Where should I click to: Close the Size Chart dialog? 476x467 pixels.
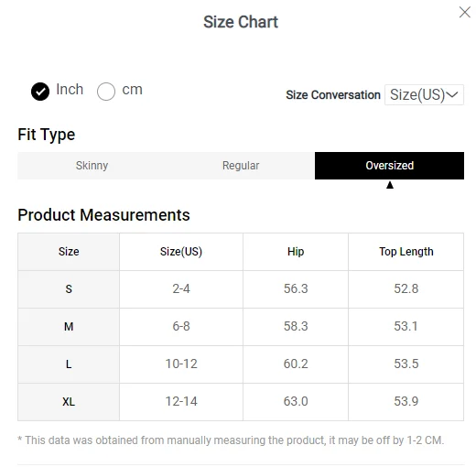464,12
